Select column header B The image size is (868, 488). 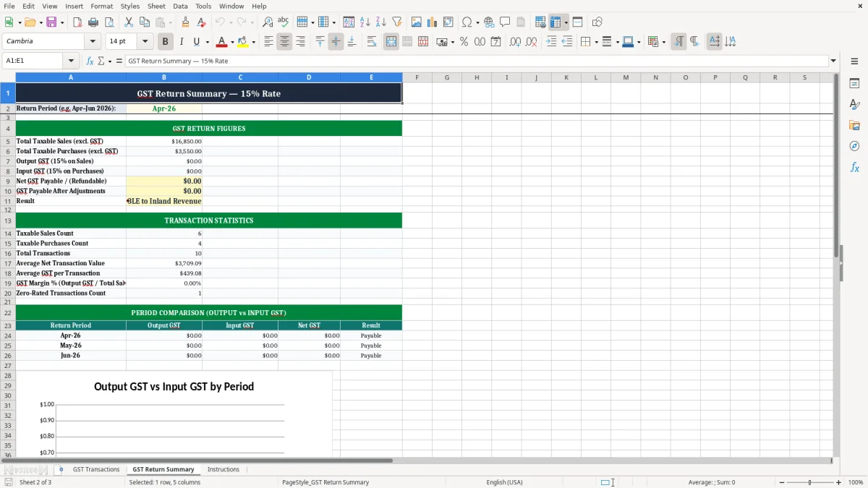click(x=163, y=77)
